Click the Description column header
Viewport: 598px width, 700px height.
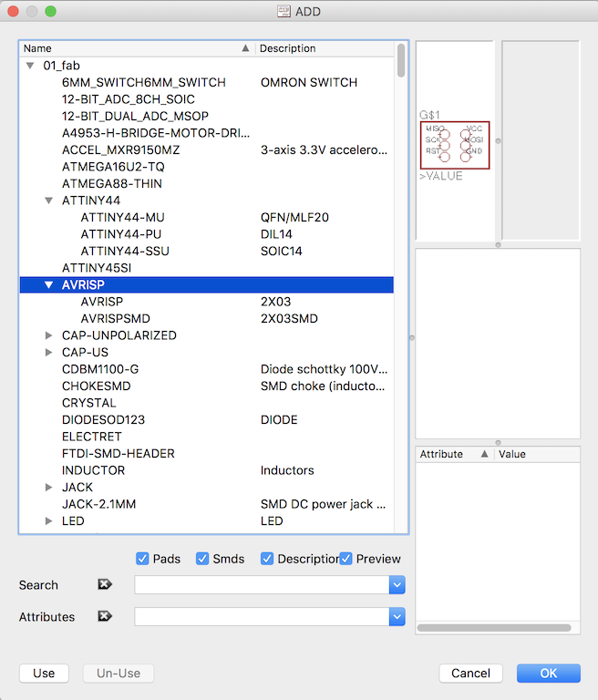tap(325, 48)
